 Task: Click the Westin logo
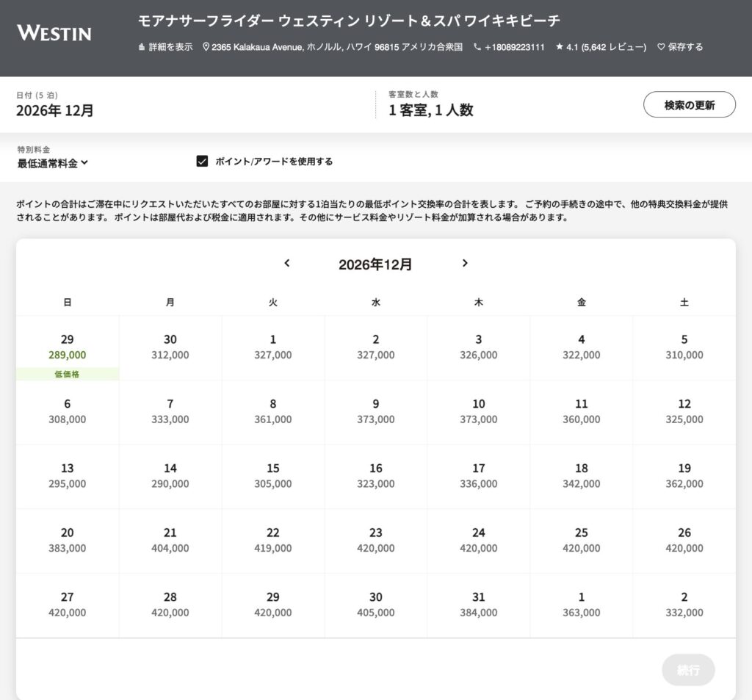click(x=54, y=33)
